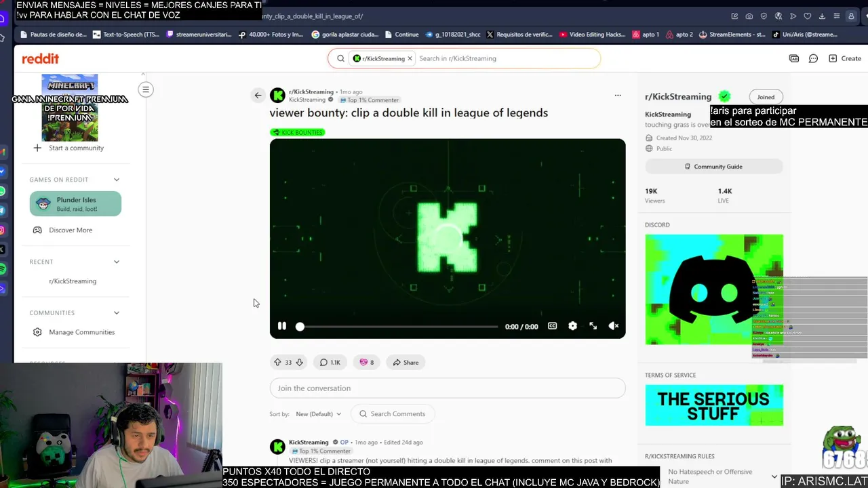868x488 pixels.
Task: Open Video Editing Hacks bookmark
Action: click(x=592, y=35)
